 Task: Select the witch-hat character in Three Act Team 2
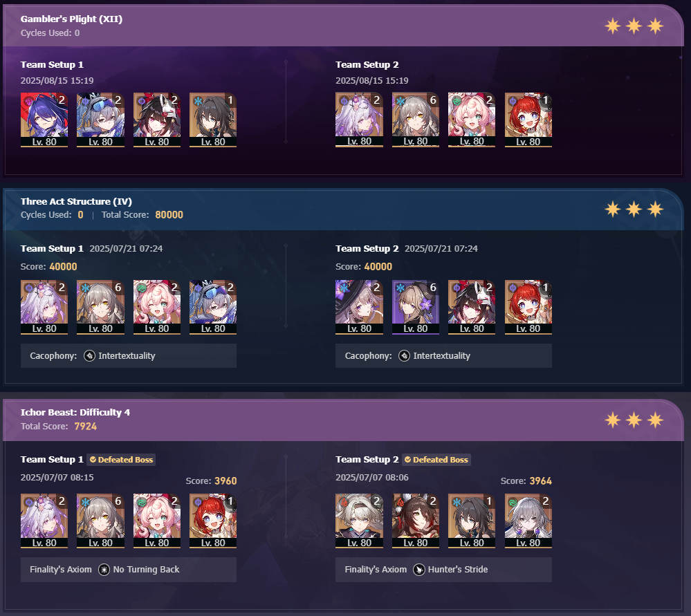coord(359,307)
